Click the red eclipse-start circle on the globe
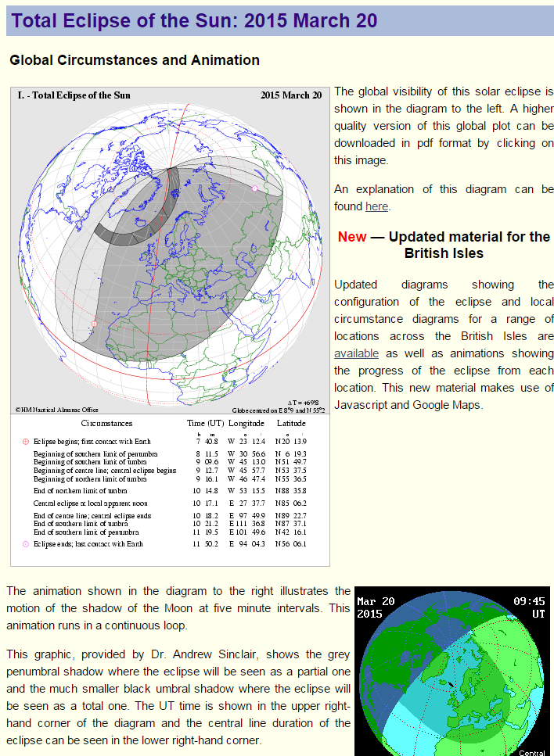This screenshot has width=554, height=756. (95, 324)
